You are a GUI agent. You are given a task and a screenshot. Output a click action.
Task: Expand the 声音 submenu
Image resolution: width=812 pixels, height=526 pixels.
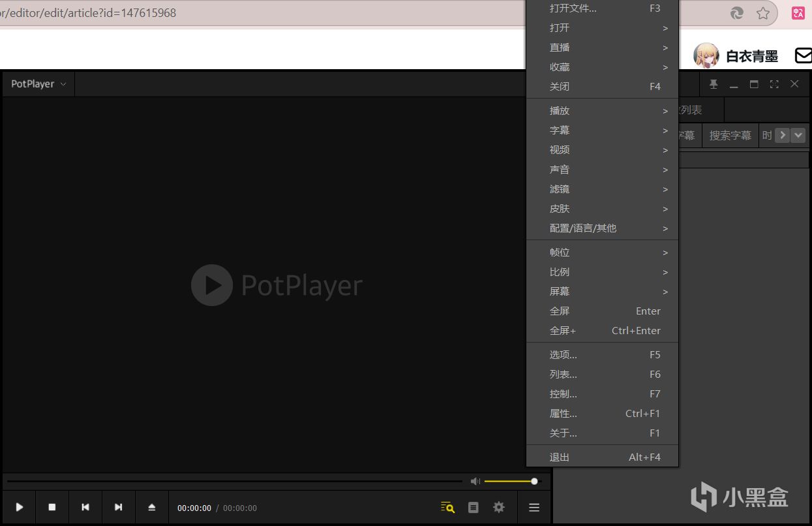(603, 170)
